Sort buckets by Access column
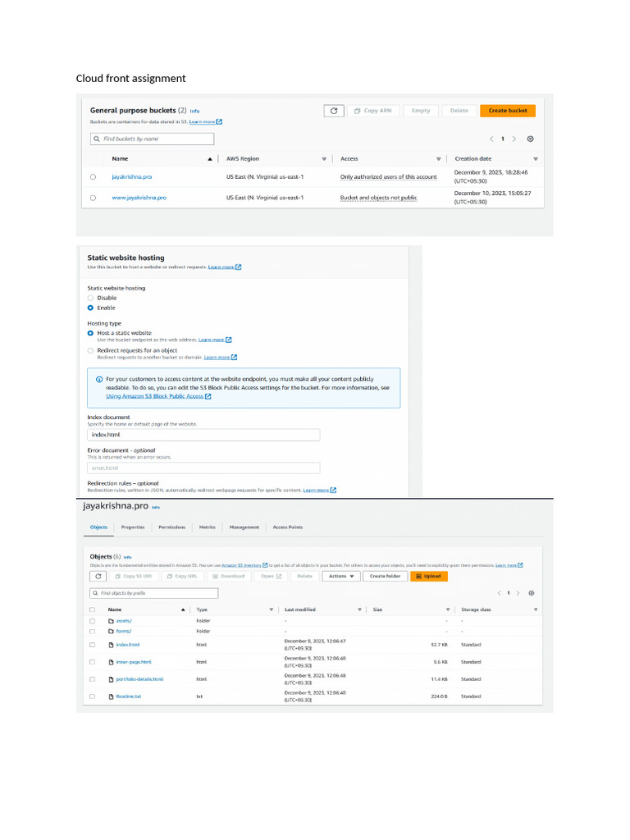The width and height of the screenshot is (630, 840). (x=439, y=159)
